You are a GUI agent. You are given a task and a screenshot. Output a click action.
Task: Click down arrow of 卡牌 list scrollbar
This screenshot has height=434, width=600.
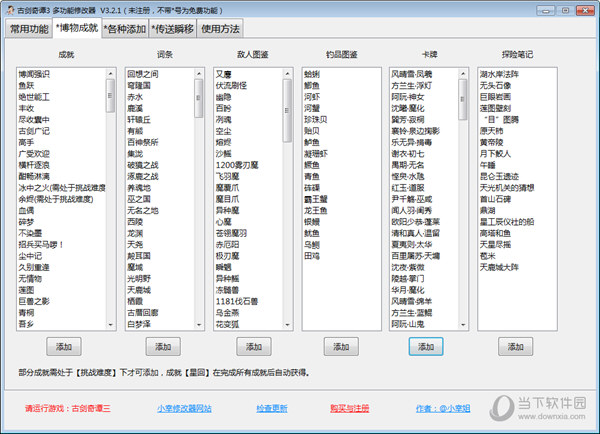coord(463,325)
